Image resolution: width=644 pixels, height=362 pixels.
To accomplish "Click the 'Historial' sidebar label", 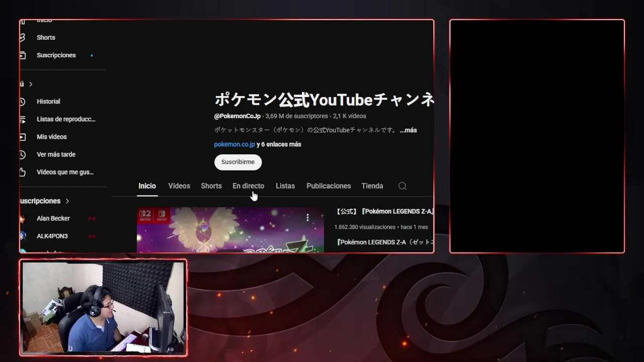I will click(48, 102).
